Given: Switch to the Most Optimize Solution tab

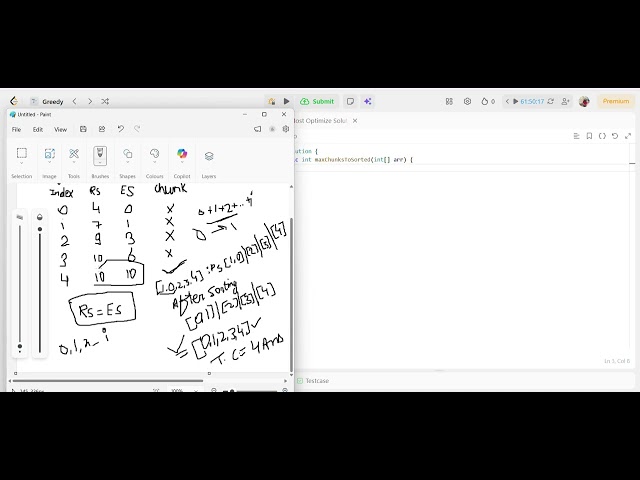Looking at the screenshot, I should [320, 121].
